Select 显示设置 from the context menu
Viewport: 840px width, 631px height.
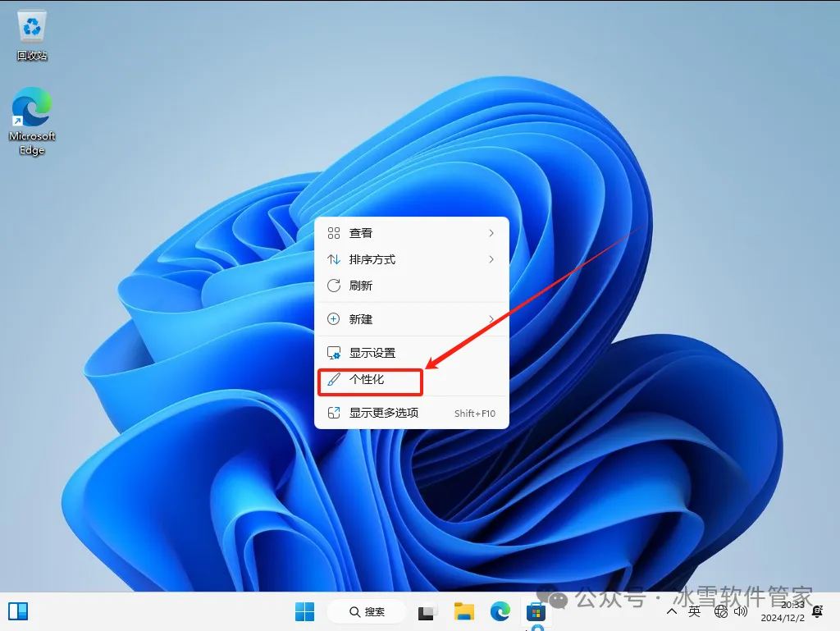412,353
